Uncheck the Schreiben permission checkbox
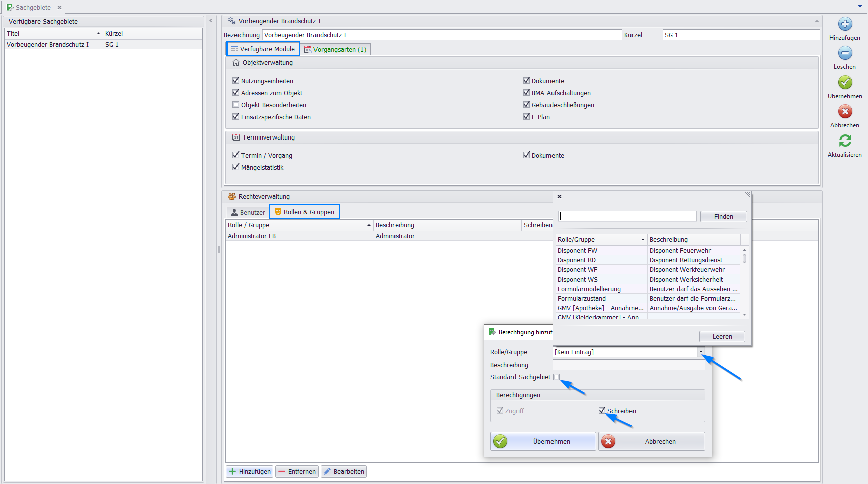This screenshot has width=868, height=484. pyautogui.click(x=602, y=411)
